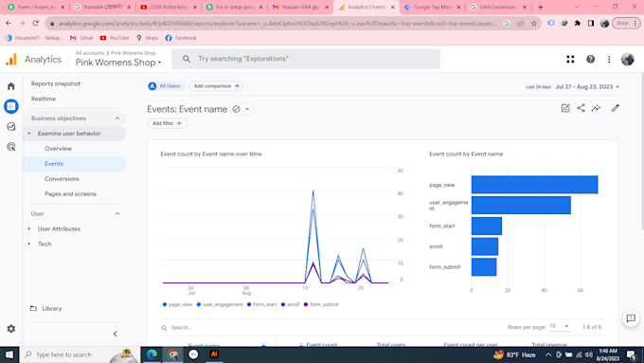Select the Reports icon in left rail

[11, 106]
